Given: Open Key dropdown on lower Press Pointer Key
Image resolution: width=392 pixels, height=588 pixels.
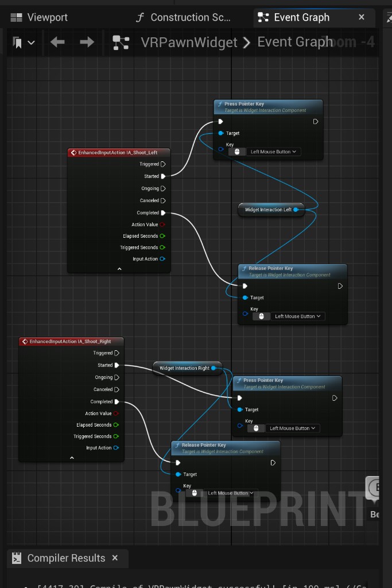Looking at the screenshot, I should (x=292, y=428).
